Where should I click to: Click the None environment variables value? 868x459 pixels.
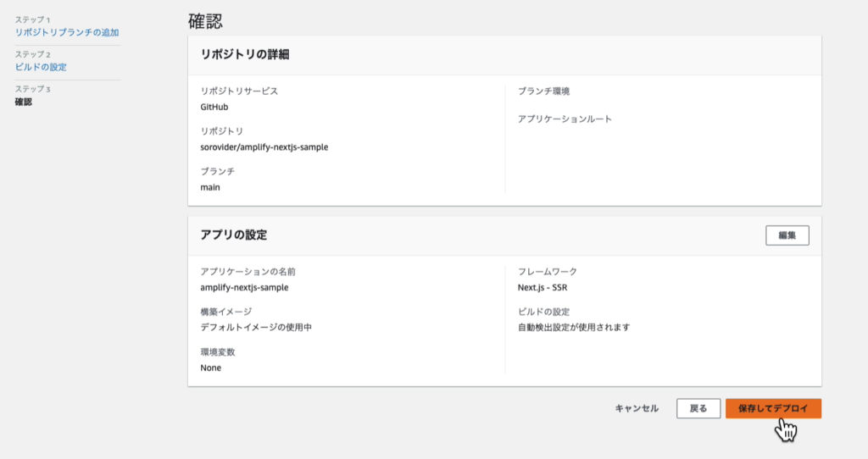(211, 368)
